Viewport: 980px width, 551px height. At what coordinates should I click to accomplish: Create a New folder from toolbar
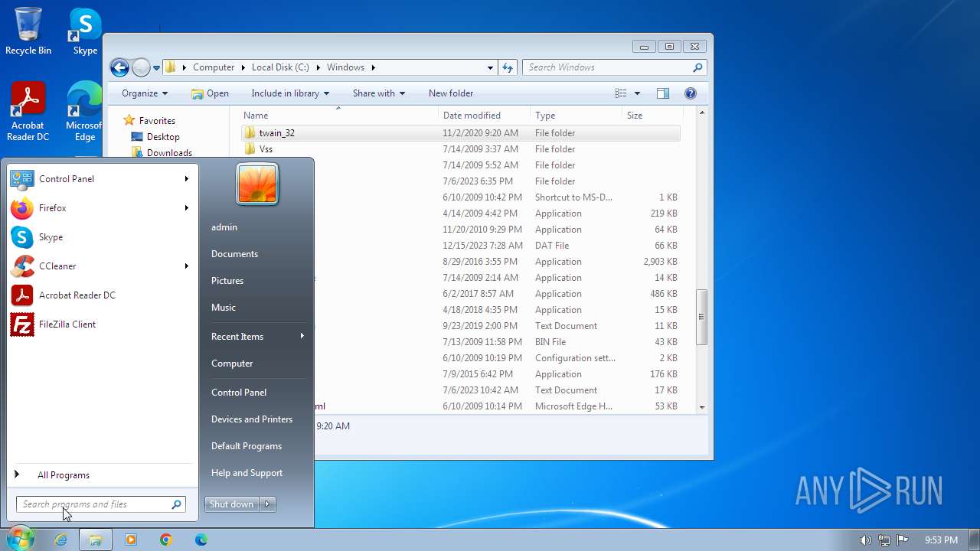click(451, 93)
